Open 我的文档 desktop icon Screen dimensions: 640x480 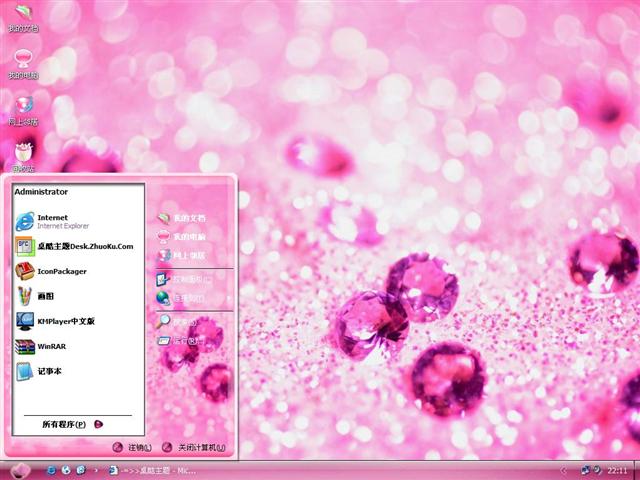24,18
